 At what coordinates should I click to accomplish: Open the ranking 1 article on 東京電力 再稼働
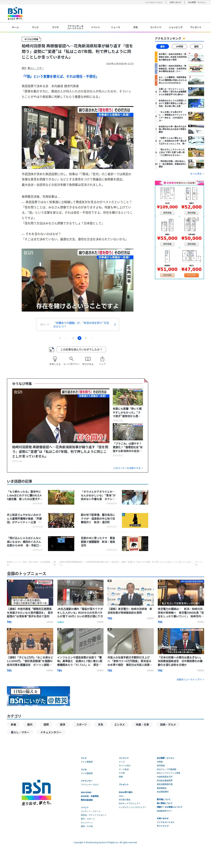coord(179,57)
